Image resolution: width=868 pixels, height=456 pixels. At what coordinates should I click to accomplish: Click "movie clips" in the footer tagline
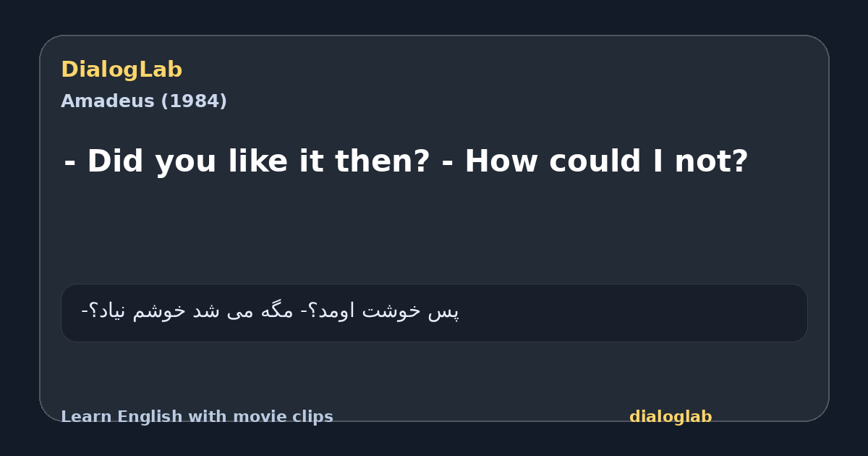click(282, 417)
